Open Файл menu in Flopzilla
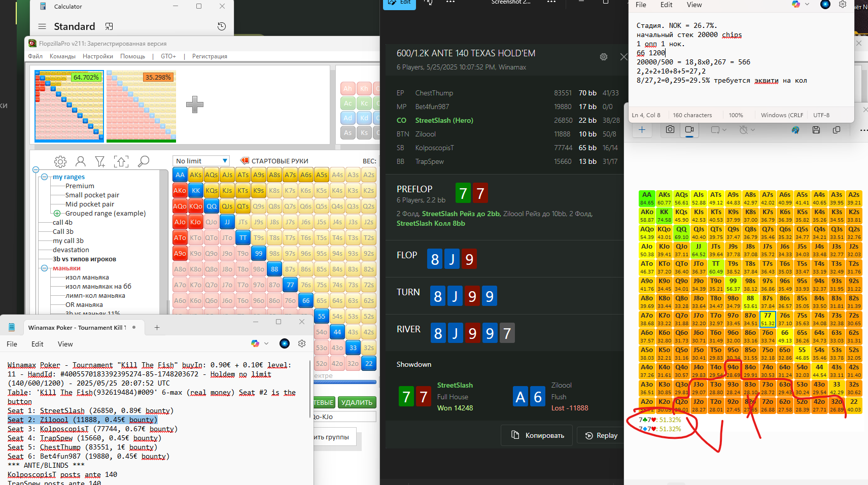This screenshot has width=868, height=485. (35, 56)
